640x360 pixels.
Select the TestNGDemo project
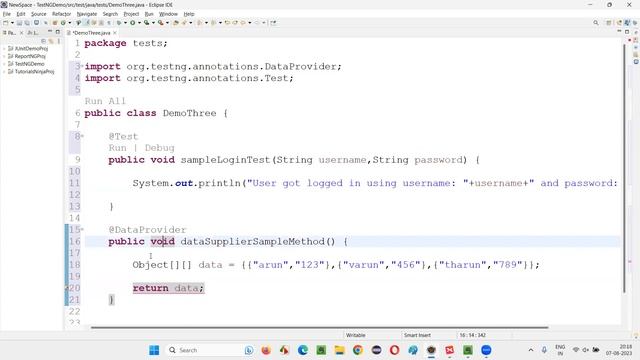click(x=29, y=64)
